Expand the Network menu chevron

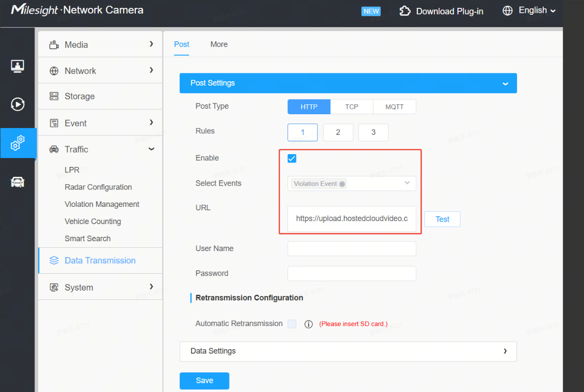(x=151, y=70)
